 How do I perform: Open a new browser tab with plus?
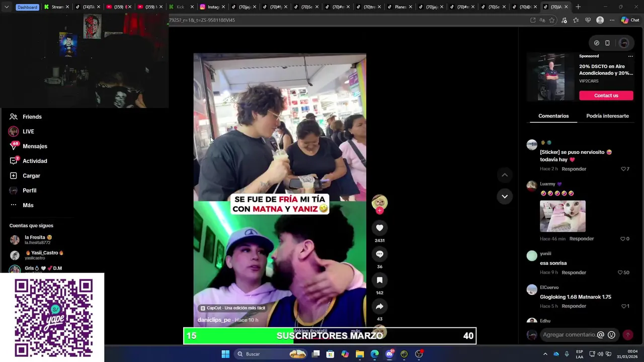pyautogui.click(x=578, y=7)
